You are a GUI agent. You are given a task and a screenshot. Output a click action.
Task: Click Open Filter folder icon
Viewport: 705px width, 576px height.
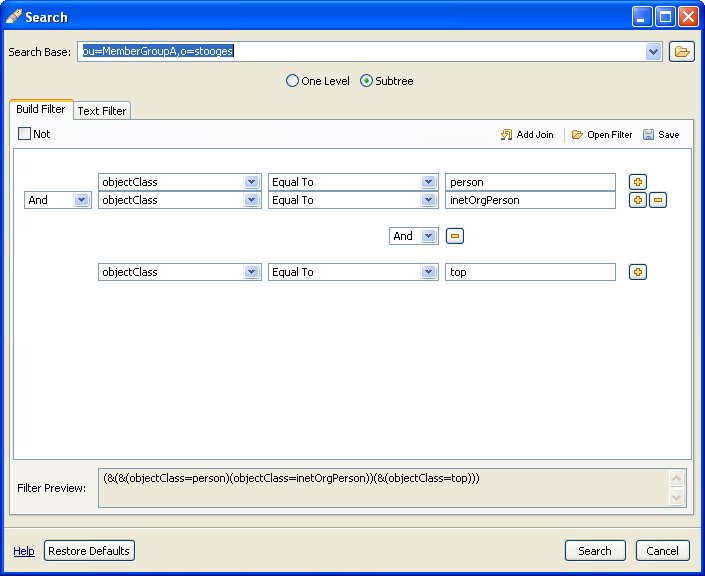[x=577, y=135]
